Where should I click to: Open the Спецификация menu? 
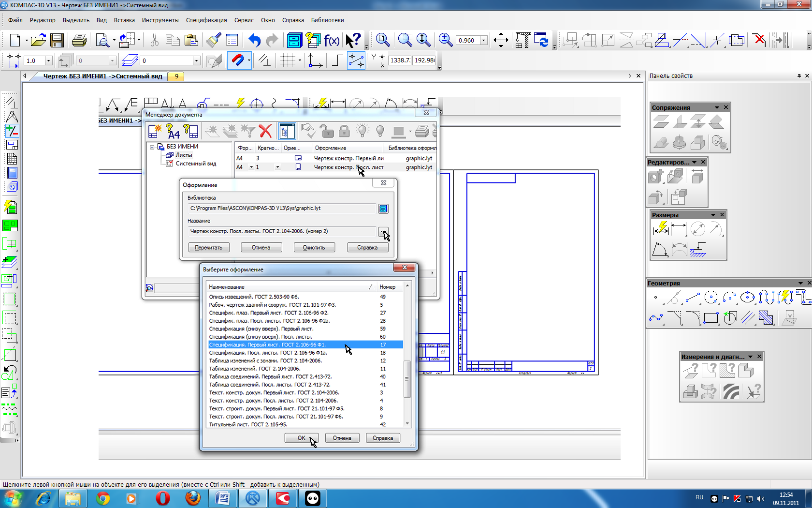click(206, 20)
